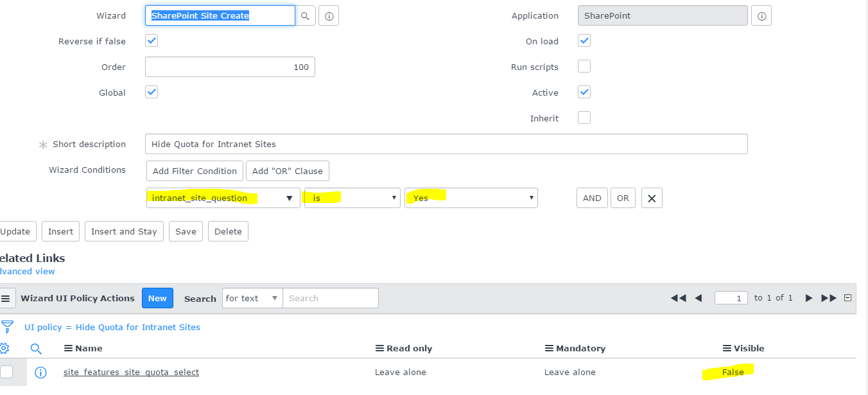Open the Advanced view related link
The height and width of the screenshot is (395, 868).
(28, 271)
